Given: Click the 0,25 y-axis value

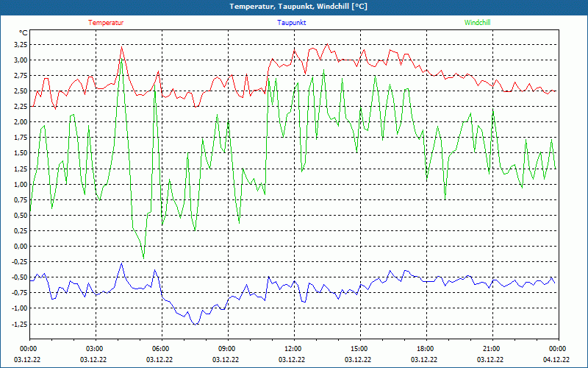Looking at the screenshot, I should (21, 230).
